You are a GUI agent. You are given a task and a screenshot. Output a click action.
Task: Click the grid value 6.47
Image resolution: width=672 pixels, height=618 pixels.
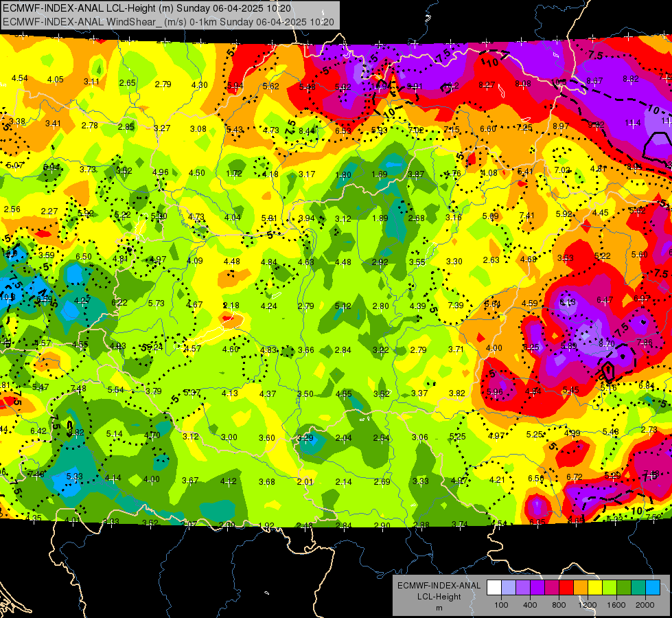(605, 300)
